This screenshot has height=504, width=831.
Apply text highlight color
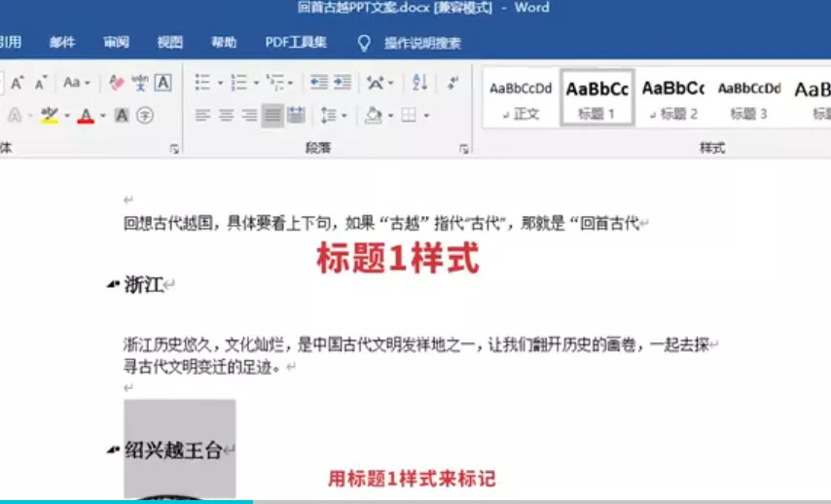(x=50, y=115)
